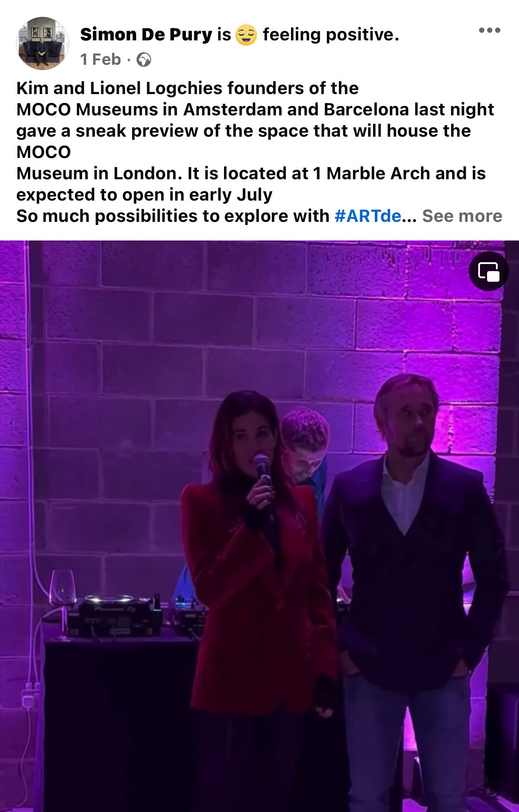Tap the feeling positive emoji
The width and height of the screenshot is (519, 812).
click(246, 35)
